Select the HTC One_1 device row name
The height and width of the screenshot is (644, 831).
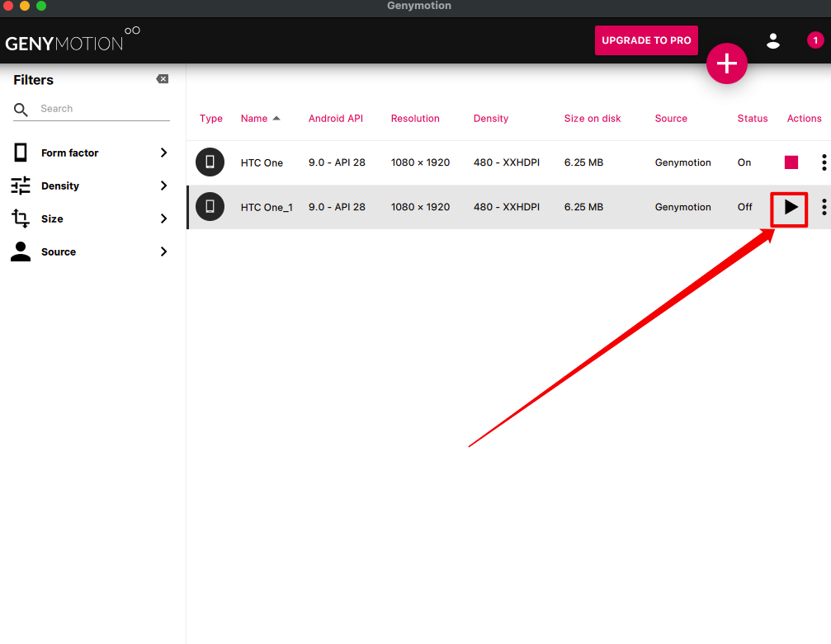point(266,208)
